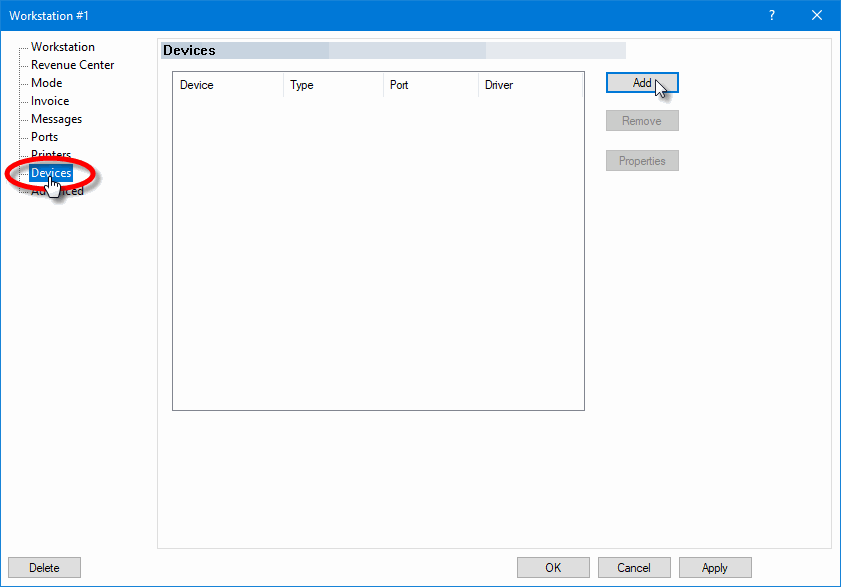This screenshot has height=587, width=841.
Task: Go to the Mode settings page
Action: 46,83
